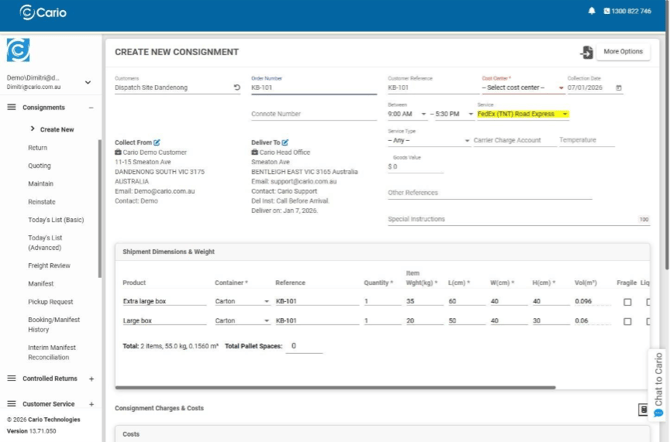The image size is (670, 442).
Task: Click the notification bell icon
Action: [591, 11]
